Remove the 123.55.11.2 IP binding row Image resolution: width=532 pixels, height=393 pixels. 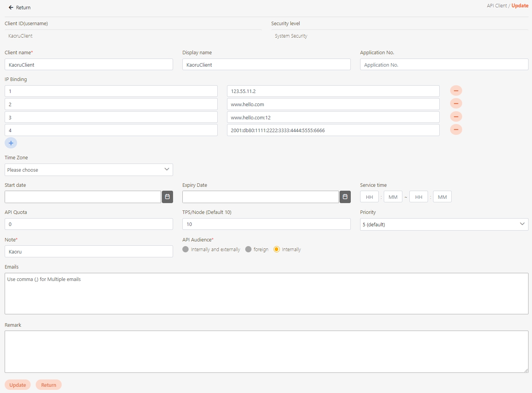[456, 91]
